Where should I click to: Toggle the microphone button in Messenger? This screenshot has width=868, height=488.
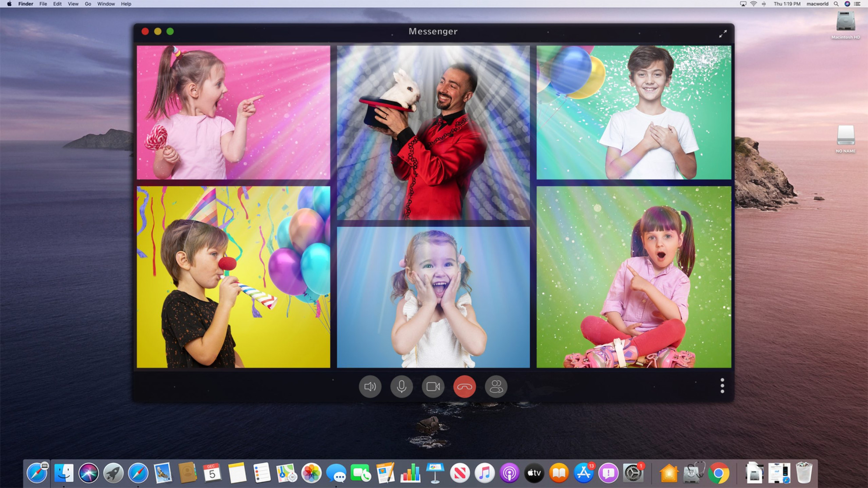point(402,386)
